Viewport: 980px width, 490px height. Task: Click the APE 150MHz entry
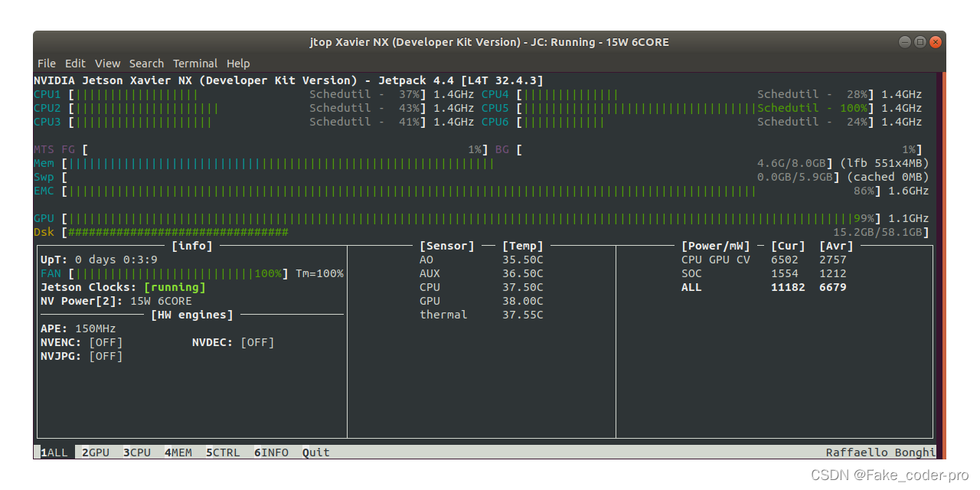(78, 328)
